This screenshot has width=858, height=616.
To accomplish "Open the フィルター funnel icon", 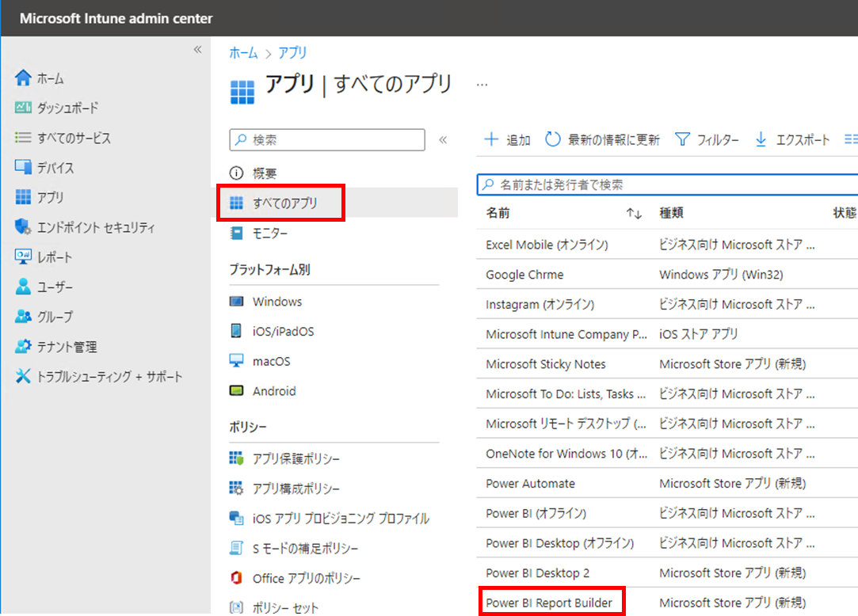I will tap(682, 139).
